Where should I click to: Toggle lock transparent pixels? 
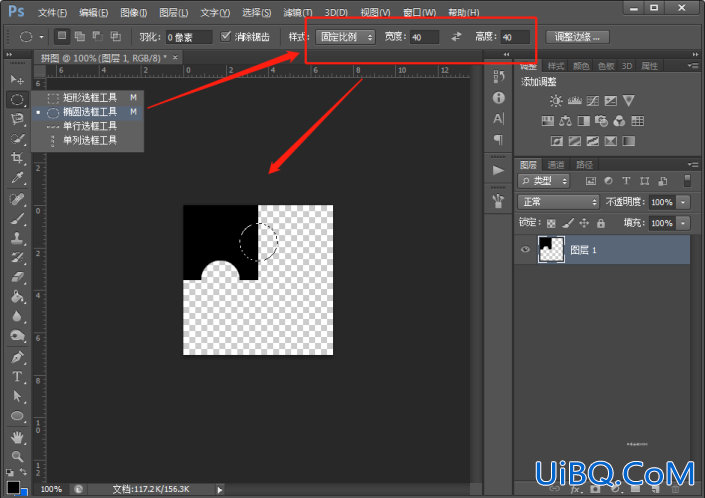point(551,223)
